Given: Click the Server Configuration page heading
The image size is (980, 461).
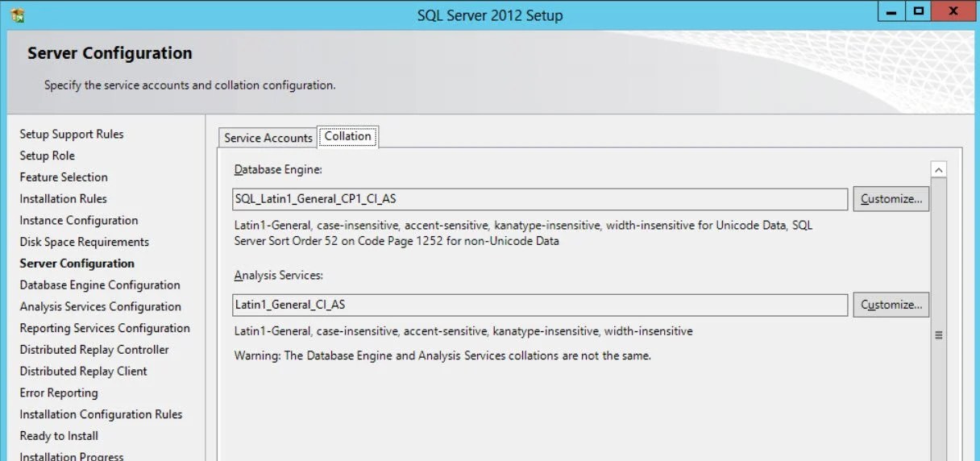Looking at the screenshot, I should coord(110,53).
